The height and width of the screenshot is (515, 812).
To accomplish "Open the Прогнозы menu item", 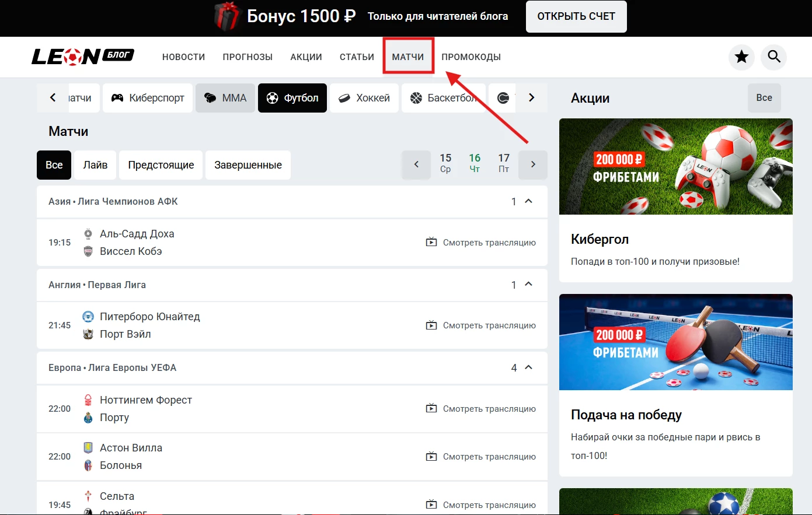I will [248, 57].
